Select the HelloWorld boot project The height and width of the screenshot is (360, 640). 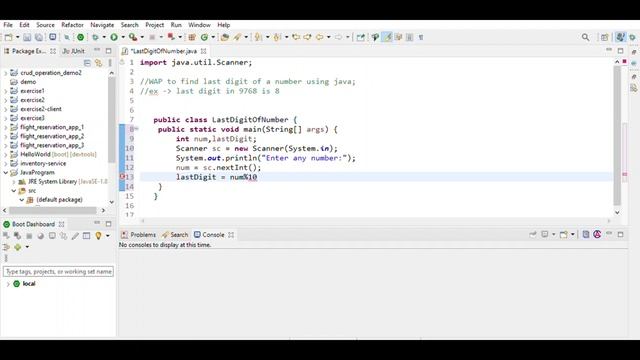58,154
